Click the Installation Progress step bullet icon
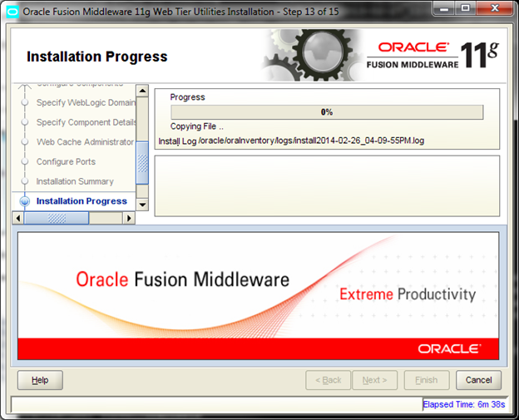Viewport: 519px width, 420px height. (x=24, y=201)
